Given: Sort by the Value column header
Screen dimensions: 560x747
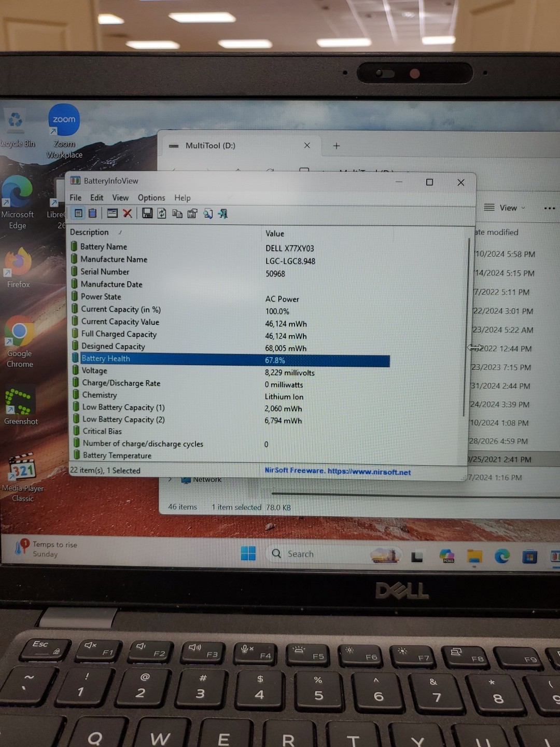Looking at the screenshot, I should [x=275, y=233].
